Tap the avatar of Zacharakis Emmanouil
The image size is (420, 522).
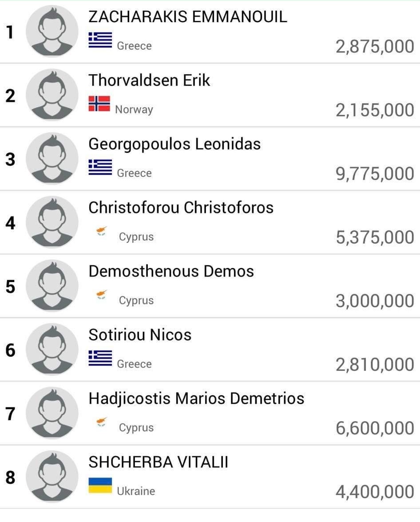[x=52, y=31]
